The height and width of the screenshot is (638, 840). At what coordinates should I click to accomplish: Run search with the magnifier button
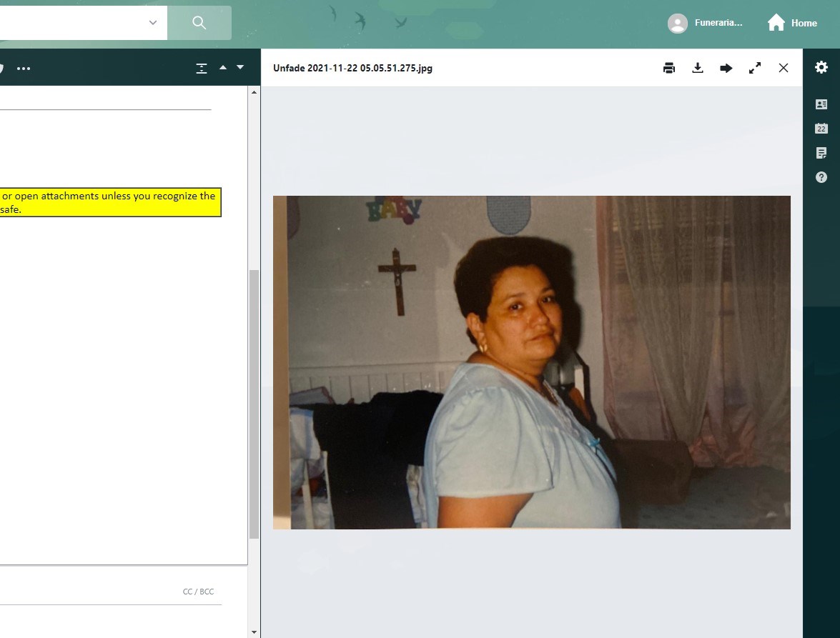tap(199, 22)
